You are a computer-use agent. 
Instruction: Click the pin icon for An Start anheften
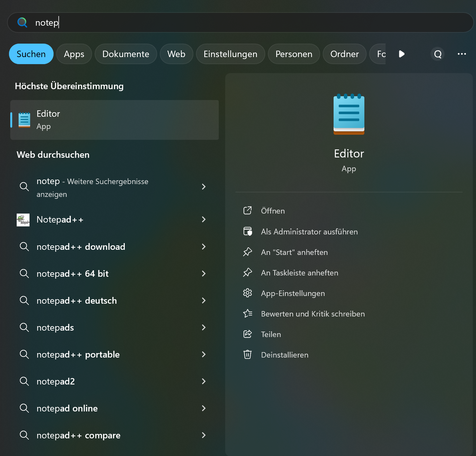click(x=248, y=252)
